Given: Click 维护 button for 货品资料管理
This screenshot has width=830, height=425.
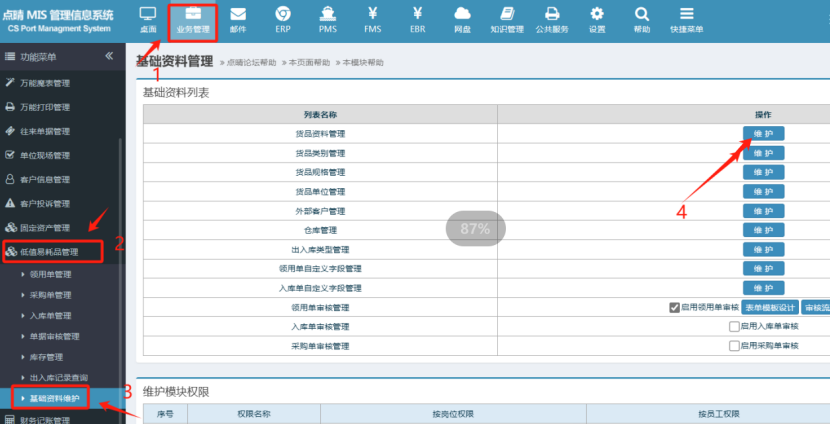Looking at the screenshot, I should (763, 134).
